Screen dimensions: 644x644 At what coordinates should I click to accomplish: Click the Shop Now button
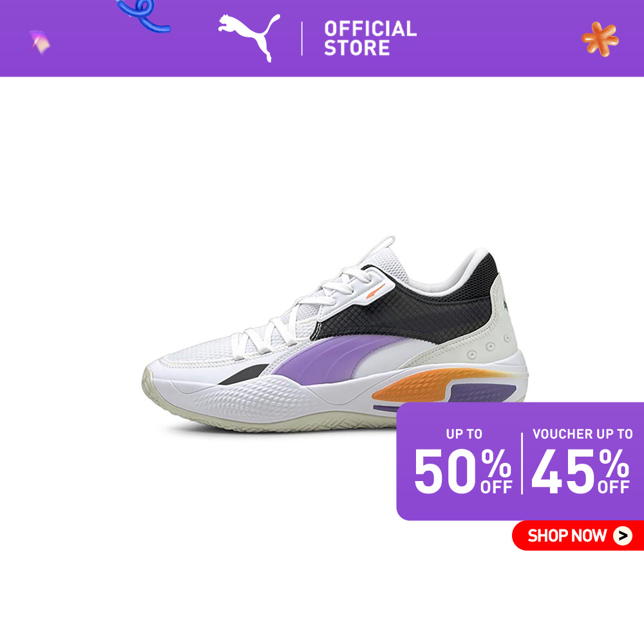coord(578,536)
